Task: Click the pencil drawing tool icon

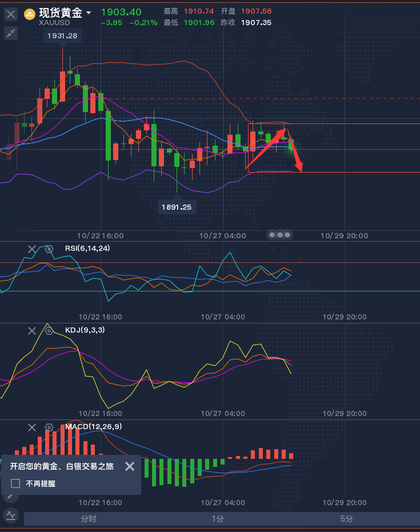Action: 10,497
